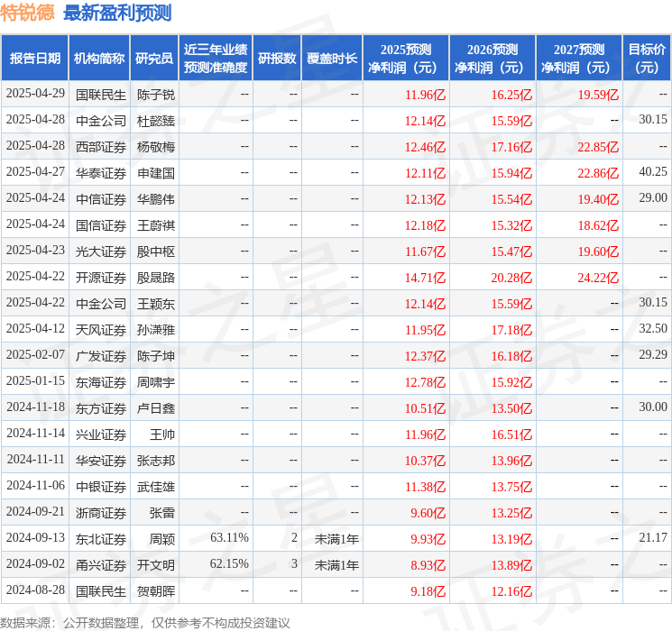The height and width of the screenshot is (631, 672).
Task: Click the 最新盈利预测 heading
Action: (x=117, y=13)
